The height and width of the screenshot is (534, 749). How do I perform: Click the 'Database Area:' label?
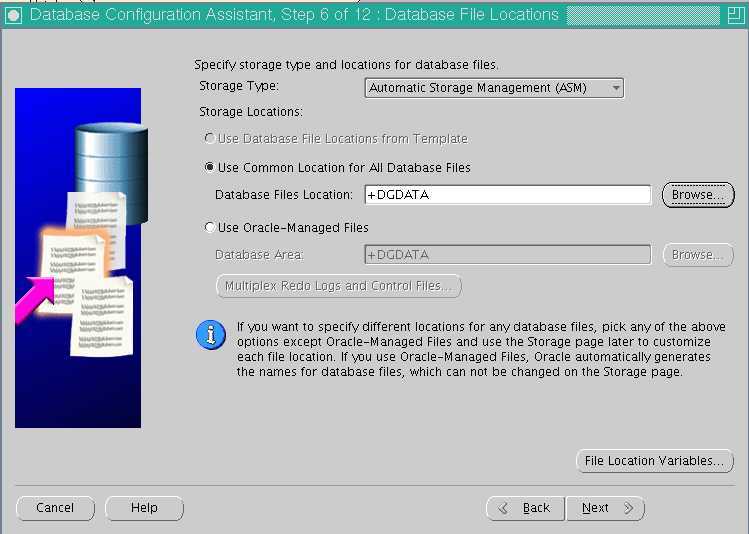[x=259, y=255]
